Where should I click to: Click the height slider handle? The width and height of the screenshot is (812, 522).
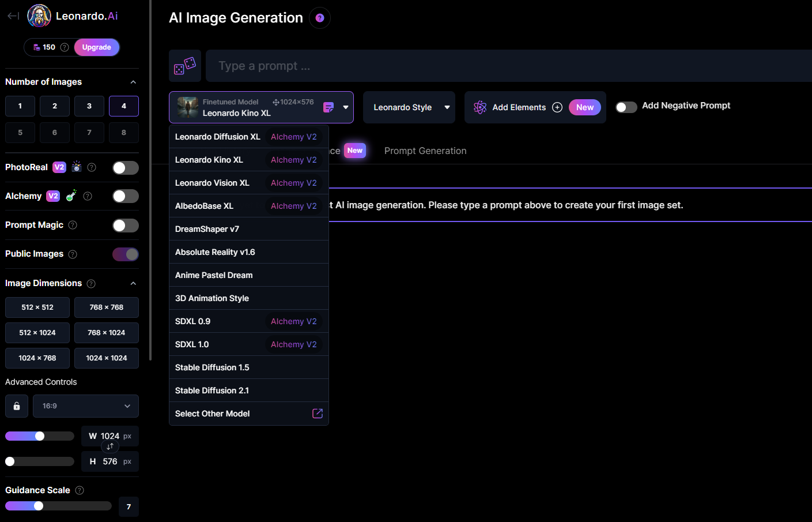point(10,461)
